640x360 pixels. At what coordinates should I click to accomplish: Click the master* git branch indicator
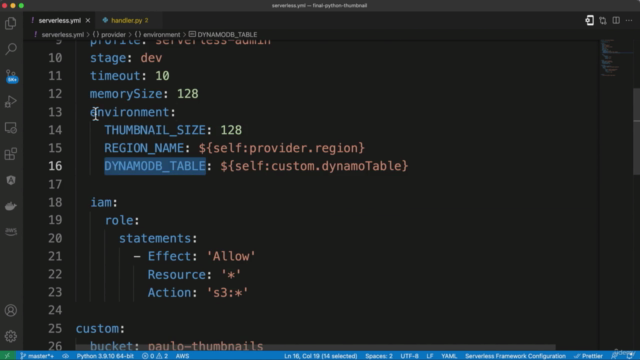[37, 356]
